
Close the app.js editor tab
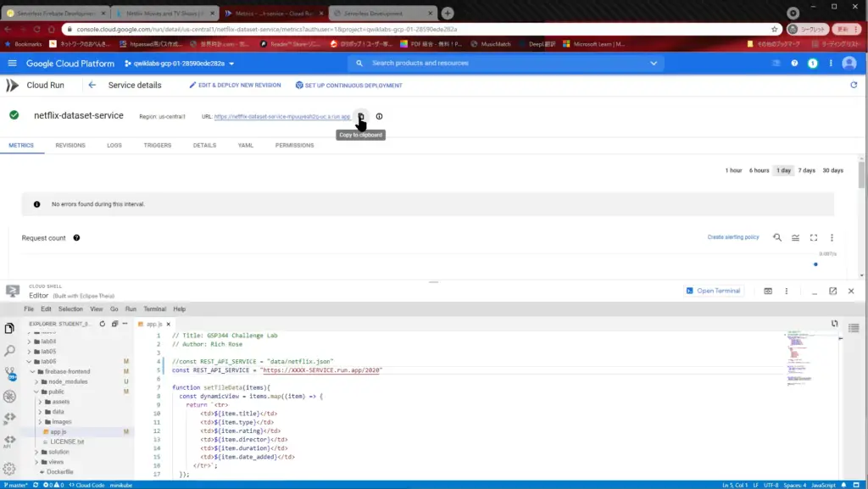point(169,324)
